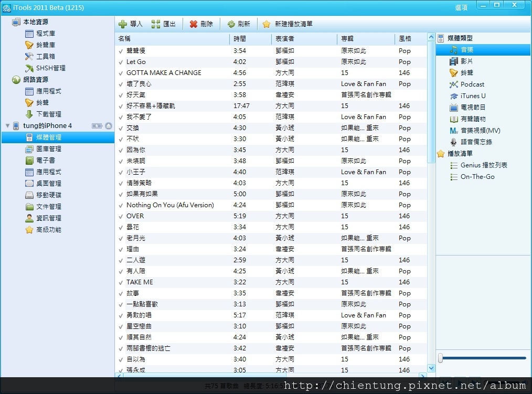This screenshot has height=394, width=532.
Task: Open the 選項 options menu
Action: click(x=461, y=7)
